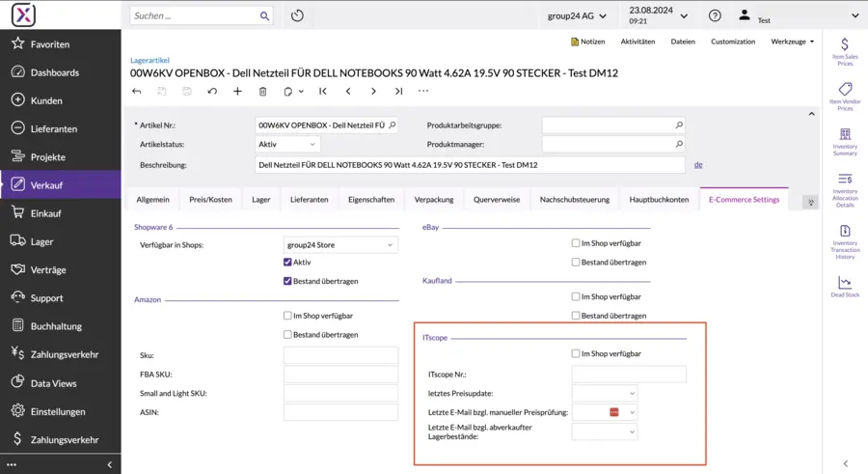868x474 pixels.
Task: Jump to the first record
Action: [323, 92]
